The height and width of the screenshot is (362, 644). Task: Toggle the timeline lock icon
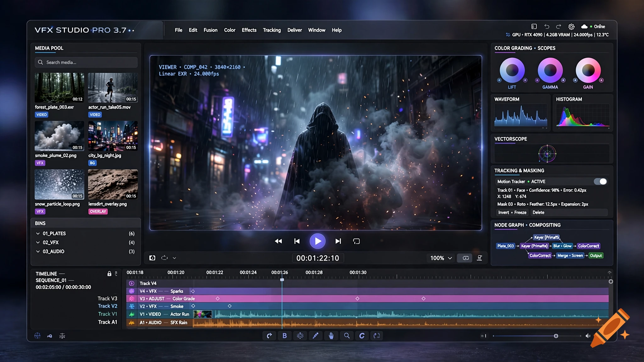pos(109,273)
